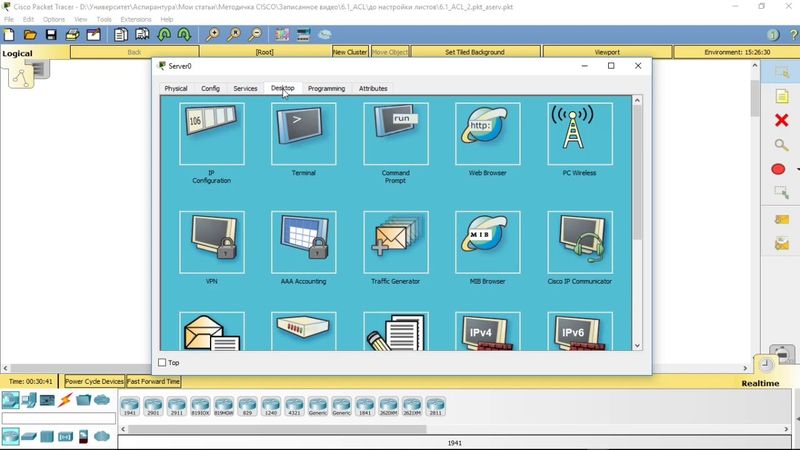Image resolution: width=800 pixels, height=450 pixels.
Task: Reset zoom with R magnifier
Action: point(234,35)
